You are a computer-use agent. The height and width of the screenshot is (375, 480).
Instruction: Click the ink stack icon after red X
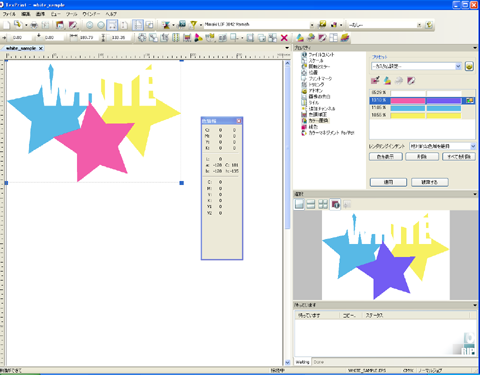(300, 38)
